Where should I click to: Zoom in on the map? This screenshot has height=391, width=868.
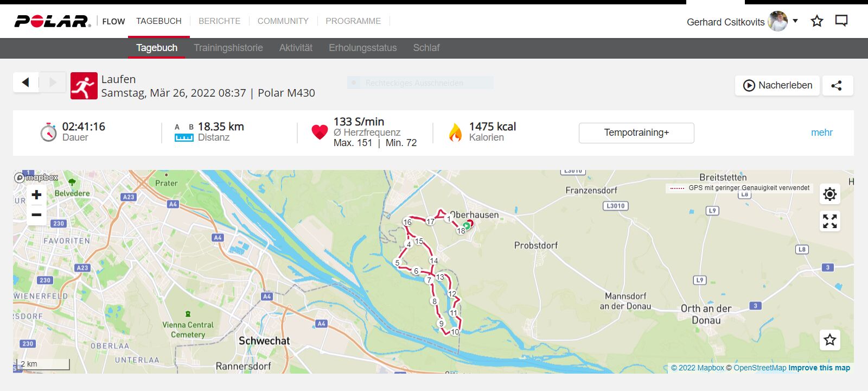tap(36, 195)
